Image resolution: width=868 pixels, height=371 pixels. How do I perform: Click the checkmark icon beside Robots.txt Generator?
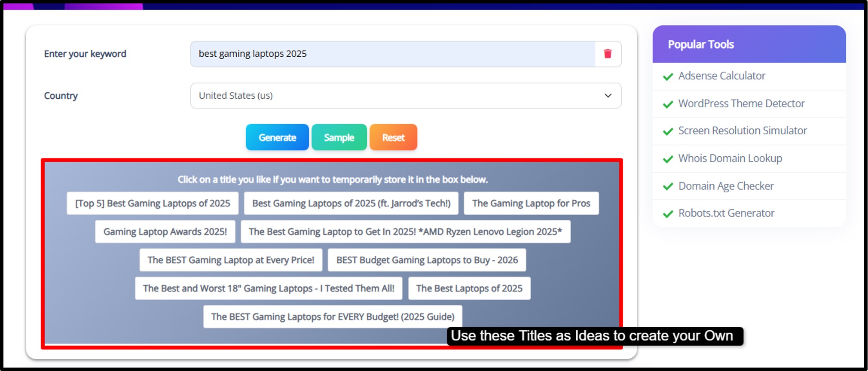tap(668, 214)
